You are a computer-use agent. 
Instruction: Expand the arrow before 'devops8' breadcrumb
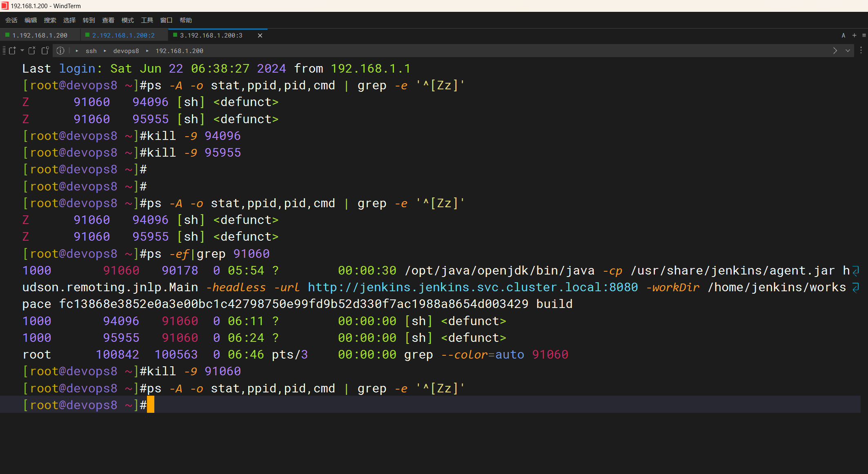coord(105,51)
